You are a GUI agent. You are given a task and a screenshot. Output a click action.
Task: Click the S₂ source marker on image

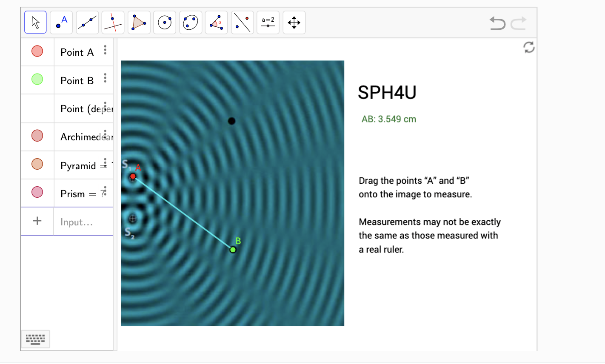pyautogui.click(x=132, y=219)
